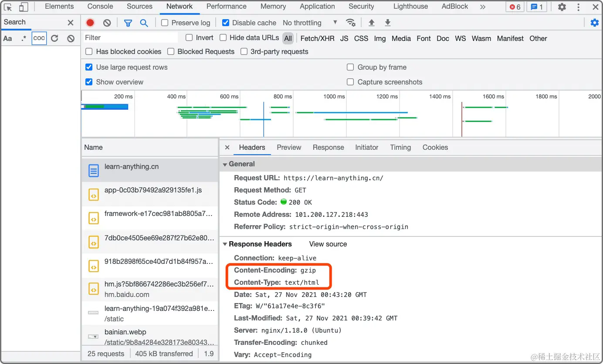Open the 1 issue message badge
Screen dimensions: 603x364
(537, 7)
